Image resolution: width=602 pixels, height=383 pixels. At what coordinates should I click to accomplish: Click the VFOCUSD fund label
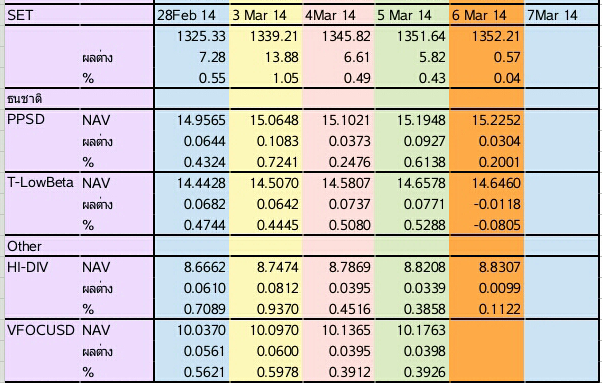point(42,330)
